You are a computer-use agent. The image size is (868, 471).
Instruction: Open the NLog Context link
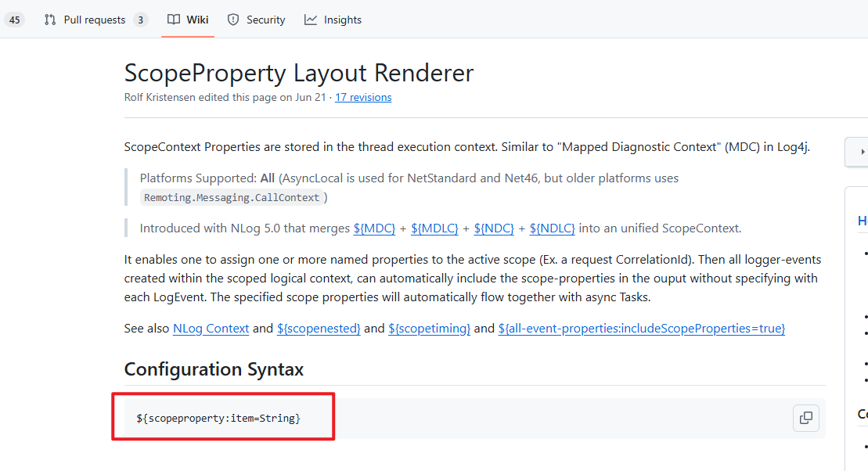point(211,328)
